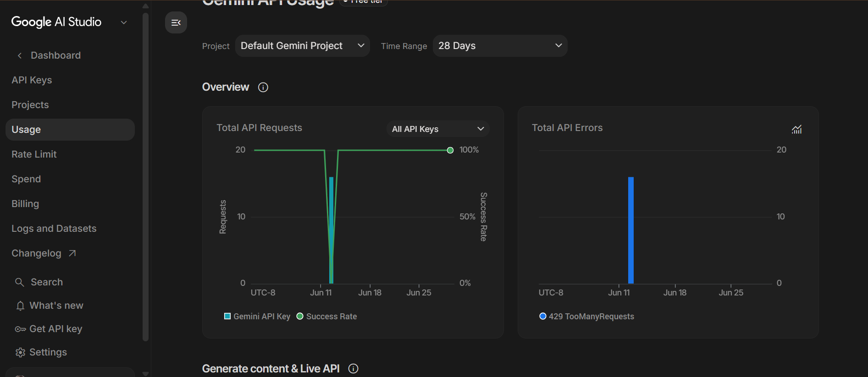Screen dimensions: 868x377
Task: Toggle the Success Rate legend entry
Action: click(x=327, y=317)
